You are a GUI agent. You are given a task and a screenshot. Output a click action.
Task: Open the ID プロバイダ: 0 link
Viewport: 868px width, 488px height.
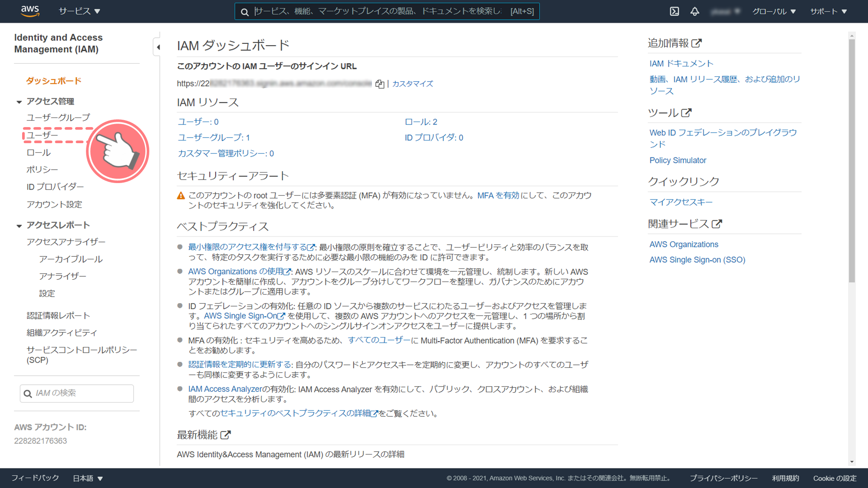click(434, 138)
